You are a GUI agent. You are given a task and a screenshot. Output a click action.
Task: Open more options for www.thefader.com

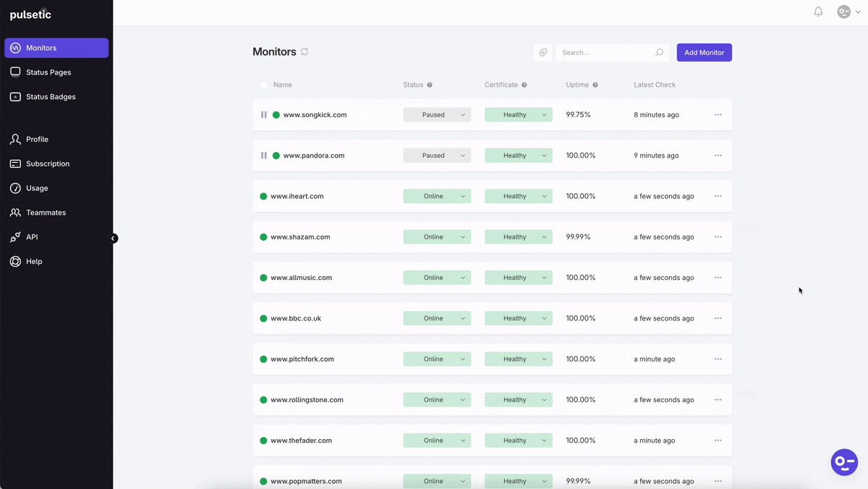click(718, 441)
